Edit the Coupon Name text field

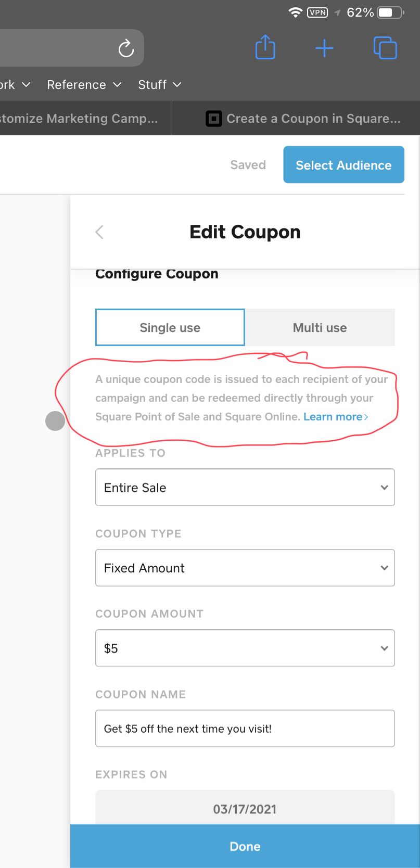(x=245, y=729)
